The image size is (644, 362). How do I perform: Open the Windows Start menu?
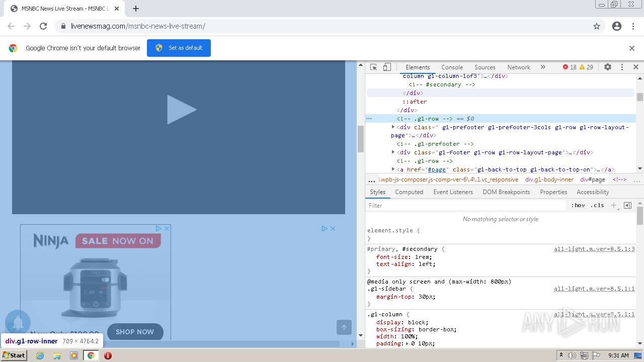tap(14, 355)
